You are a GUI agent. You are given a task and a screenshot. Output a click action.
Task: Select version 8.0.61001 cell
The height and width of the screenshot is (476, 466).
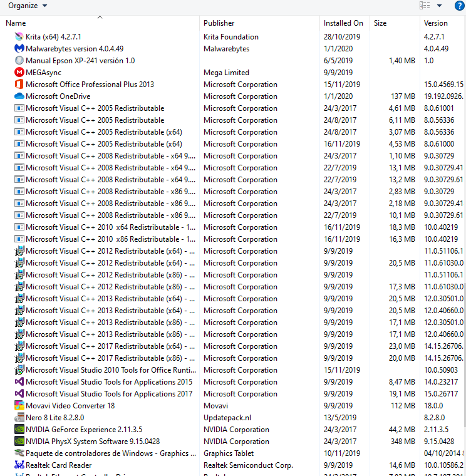(439, 108)
